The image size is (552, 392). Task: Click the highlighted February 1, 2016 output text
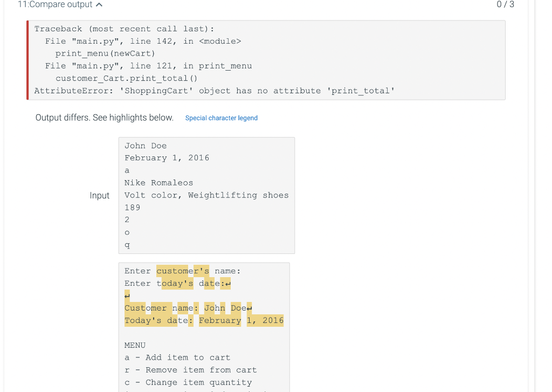click(x=241, y=320)
